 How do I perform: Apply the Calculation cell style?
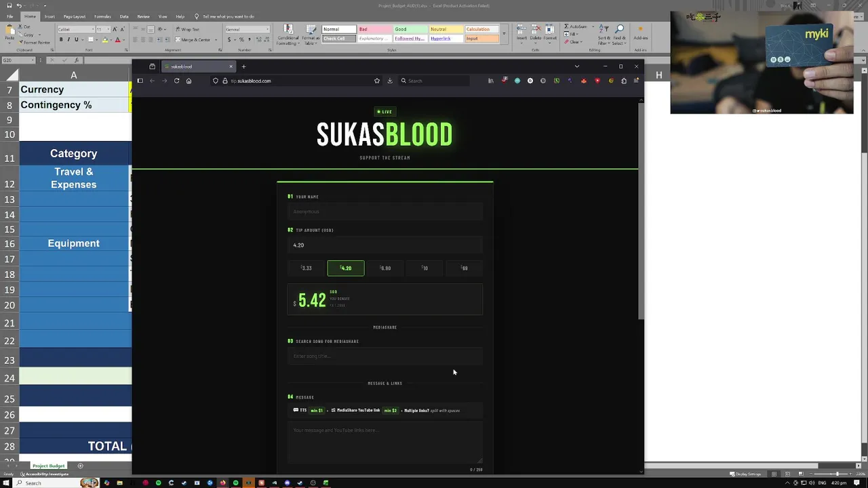click(481, 29)
